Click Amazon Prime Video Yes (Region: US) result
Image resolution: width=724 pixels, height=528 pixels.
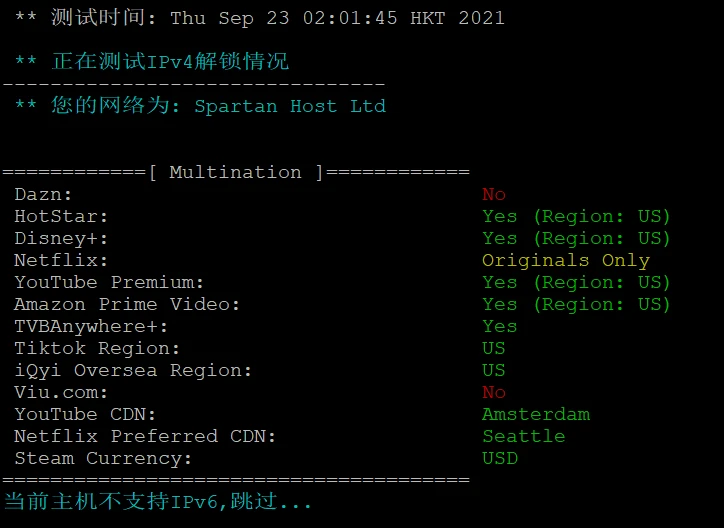point(576,305)
